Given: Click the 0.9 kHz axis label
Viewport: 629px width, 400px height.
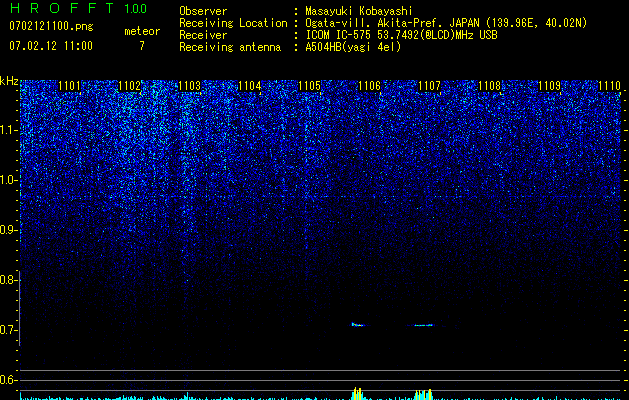Looking at the screenshot, I should (x=9, y=230).
